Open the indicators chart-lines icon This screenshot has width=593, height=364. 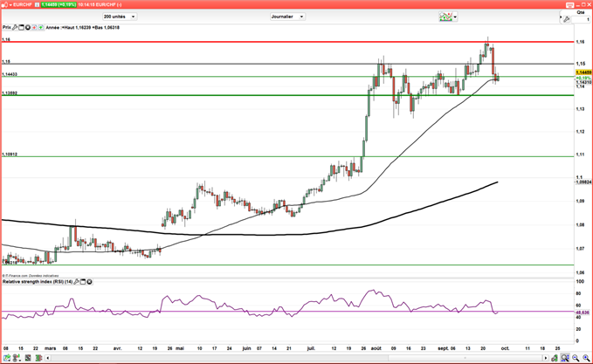[445, 17]
